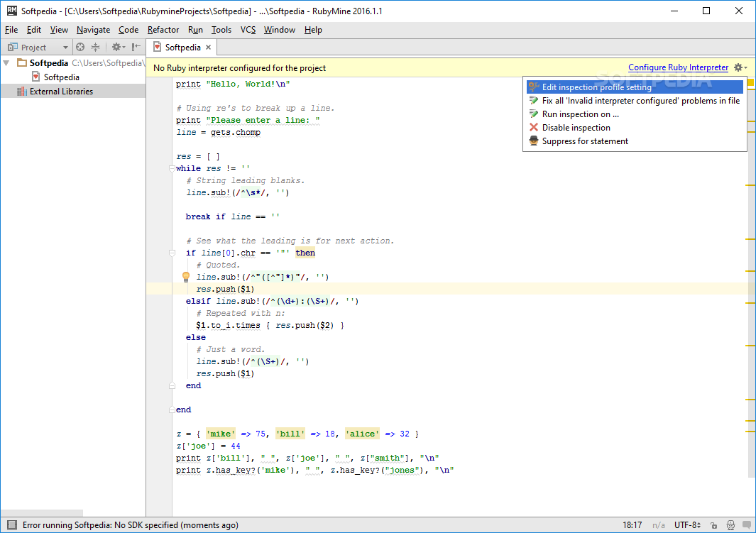The width and height of the screenshot is (756, 533).
Task: Choose Fix all 'Invalid interpreter configured' problems
Action: tap(635, 101)
